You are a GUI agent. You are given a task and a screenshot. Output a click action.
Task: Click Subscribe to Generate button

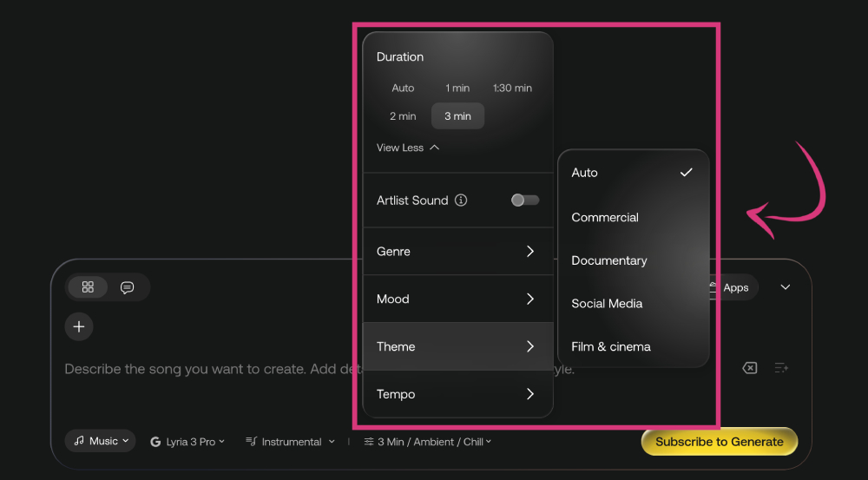(x=719, y=442)
